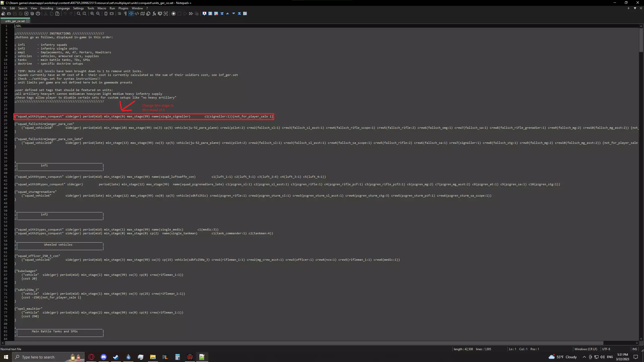The height and width of the screenshot is (362, 644).
Task: Expand the hidden system tray icons chevron
Action: [x=584, y=357]
